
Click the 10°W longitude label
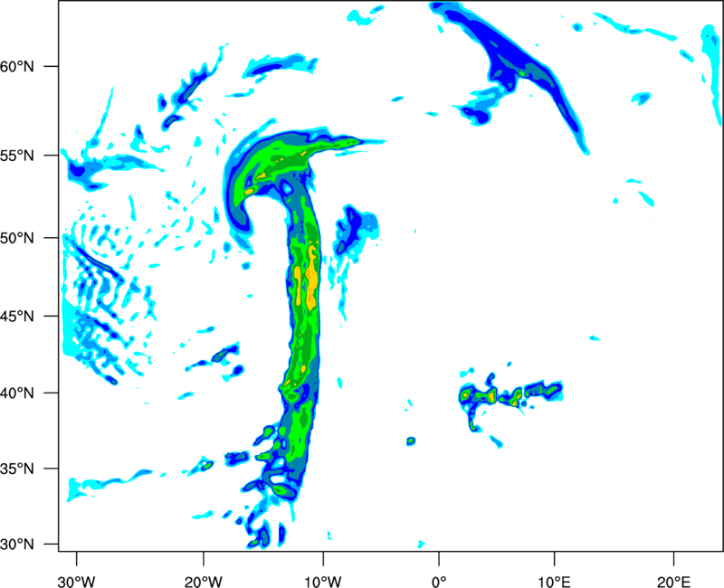coord(323,582)
